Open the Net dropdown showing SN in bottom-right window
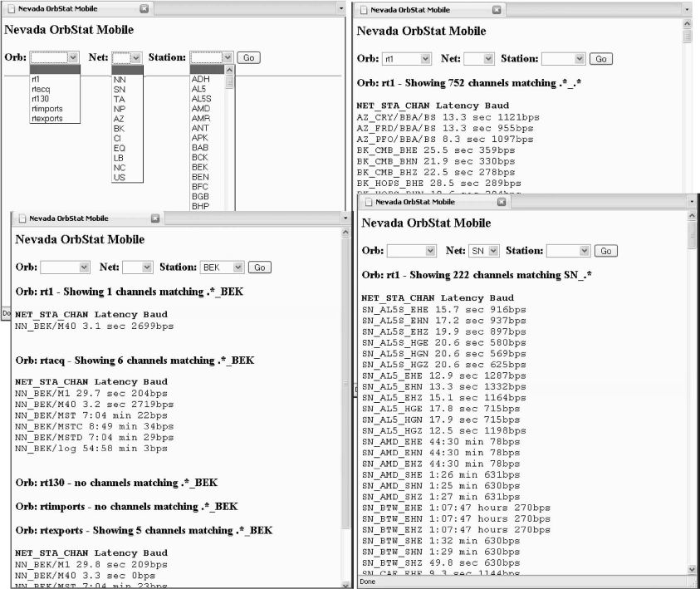Screen dimensions: 700x589 (x=484, y=251)
